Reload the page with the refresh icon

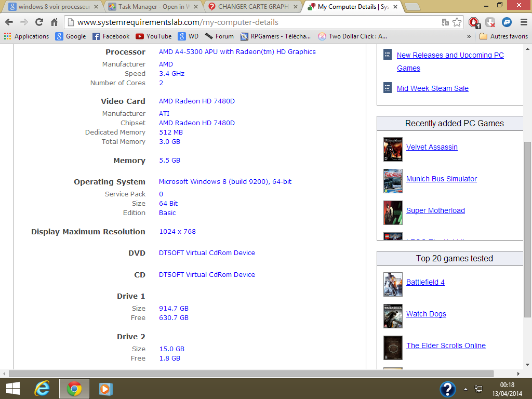39,22
